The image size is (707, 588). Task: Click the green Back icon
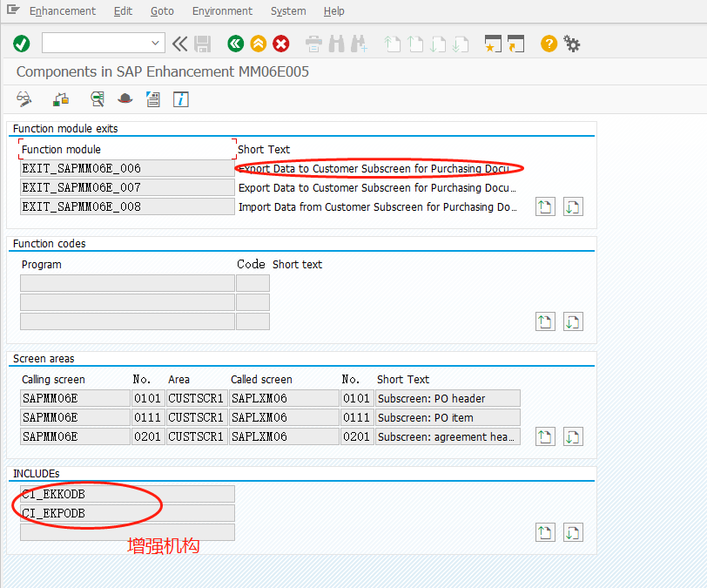point(235,44)
